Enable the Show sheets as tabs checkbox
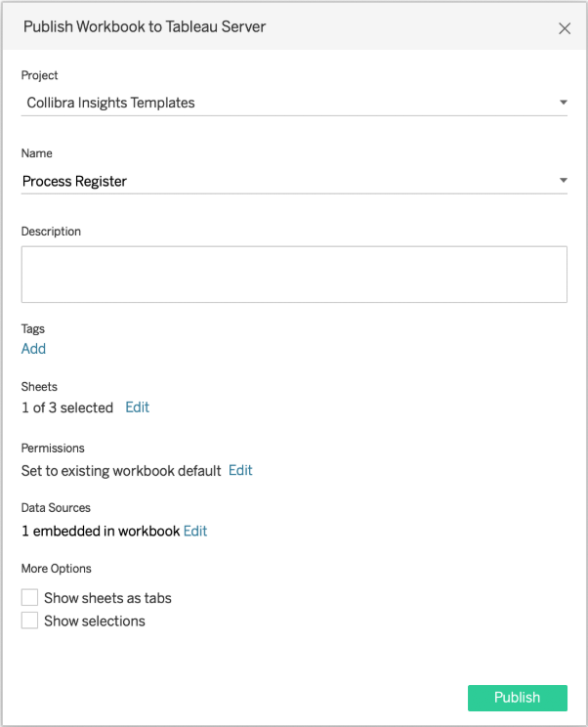This screenshot has width=588, height=727. click(30, 597)
